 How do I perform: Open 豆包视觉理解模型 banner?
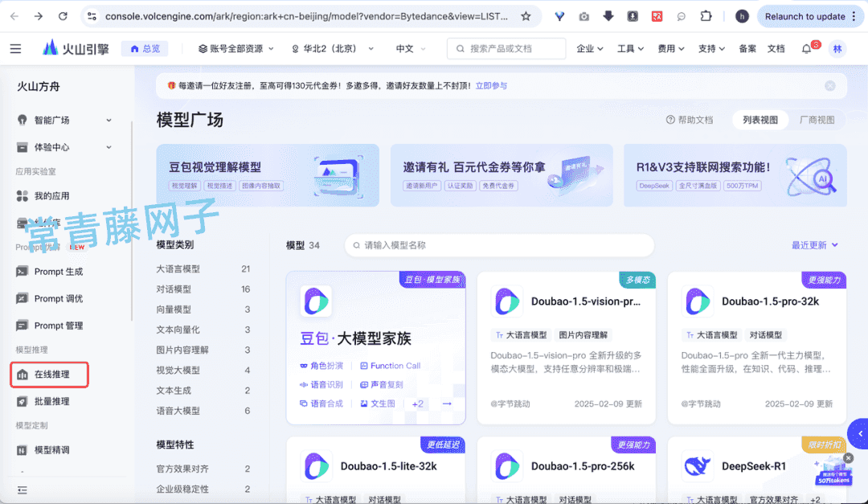tap(268, 175)
